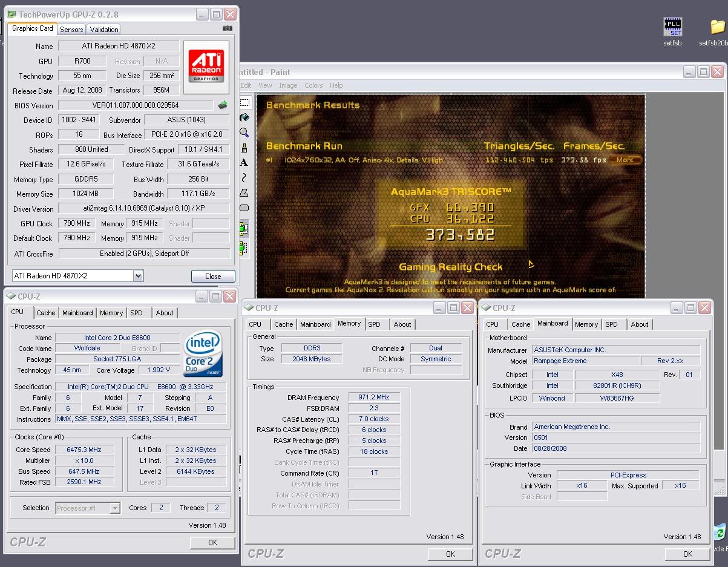Click the BIOS Version field in GPU-Z
This screenshot has height=567, width=728.
(x=136, y=105)
